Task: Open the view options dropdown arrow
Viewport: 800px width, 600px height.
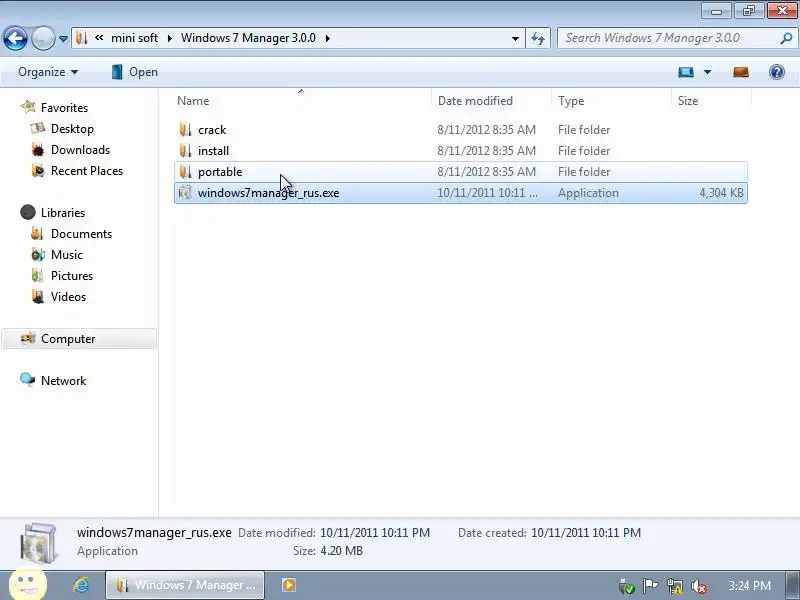Action: 708,72
